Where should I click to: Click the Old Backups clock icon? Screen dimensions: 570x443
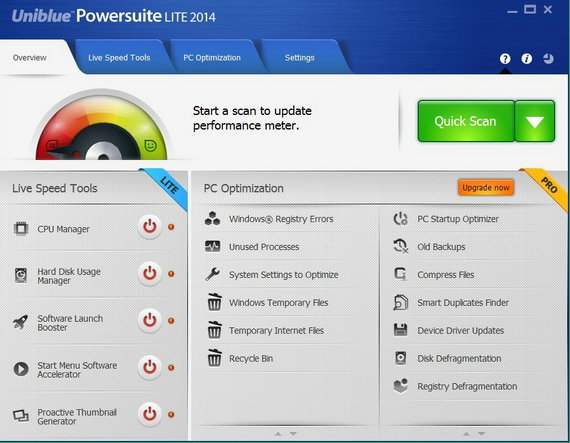(x=401, y=246)
